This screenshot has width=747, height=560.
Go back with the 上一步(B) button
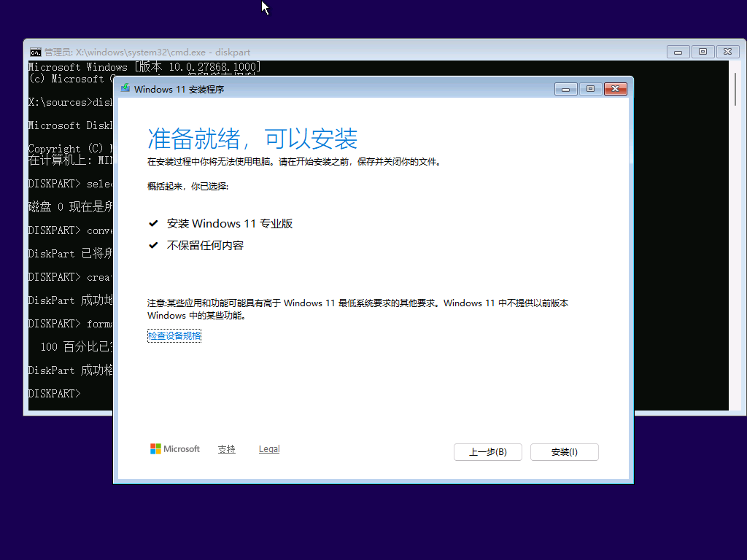[488, 452]
